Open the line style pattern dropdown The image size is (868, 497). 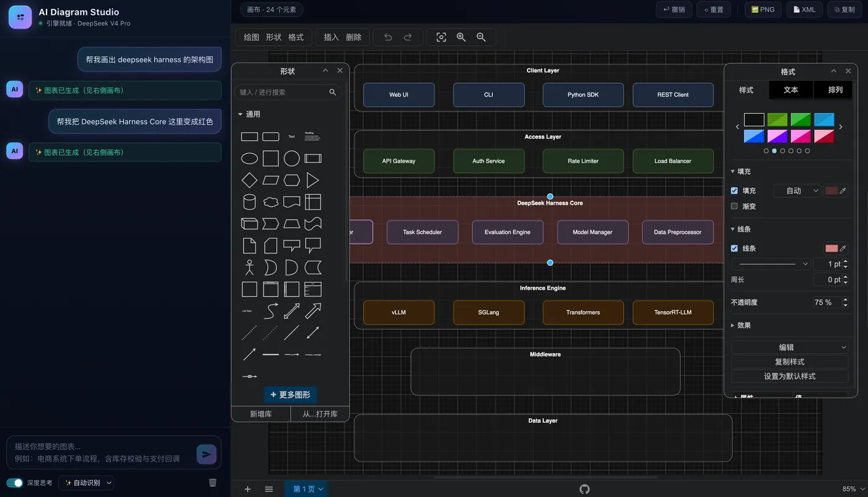tap(771, 264)
